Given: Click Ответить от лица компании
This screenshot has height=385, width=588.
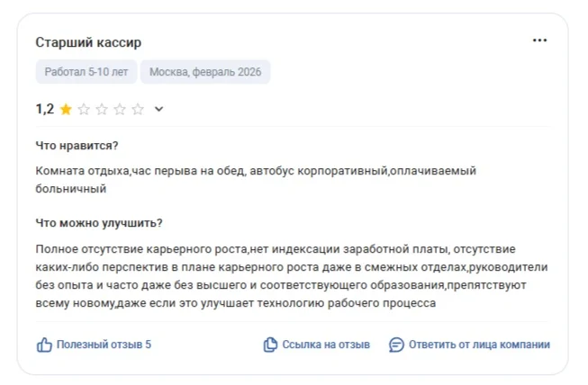Looking at the screenshot, I should [469, 345].
